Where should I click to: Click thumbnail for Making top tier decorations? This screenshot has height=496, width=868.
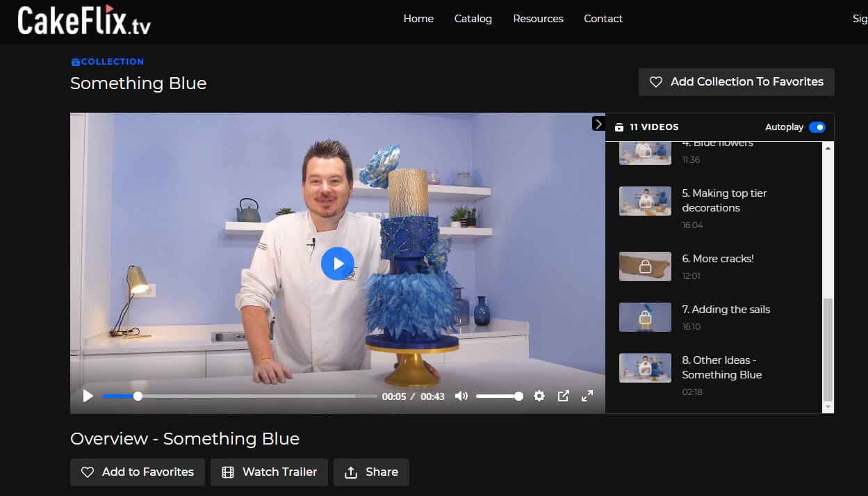[645, 201]
